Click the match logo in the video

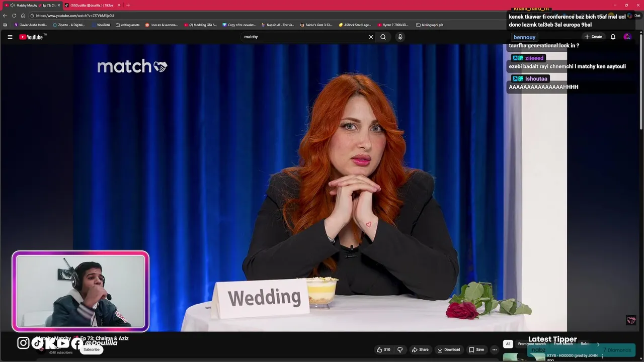[132, 66]
